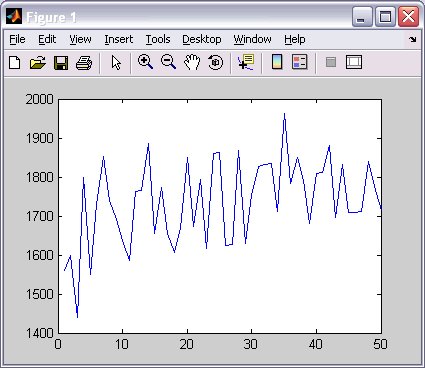Select the Zoom Out magnifier tool
Screen dimensions: 425x368
[168, 62]
